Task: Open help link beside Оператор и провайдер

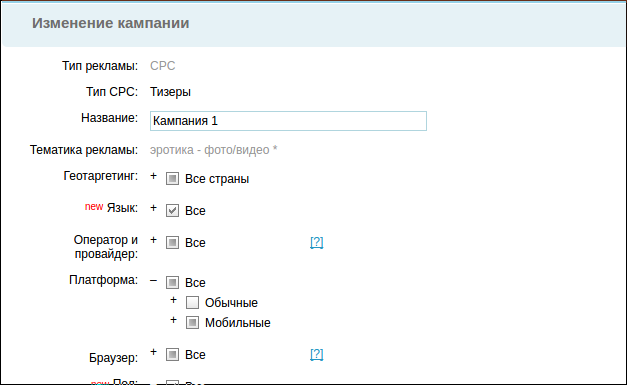Action: tap(317, 242)
